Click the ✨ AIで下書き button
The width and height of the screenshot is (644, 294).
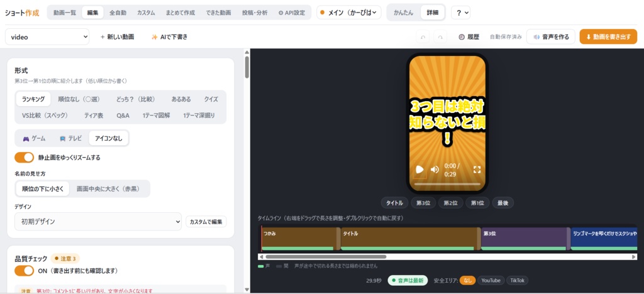coord(169,37)
